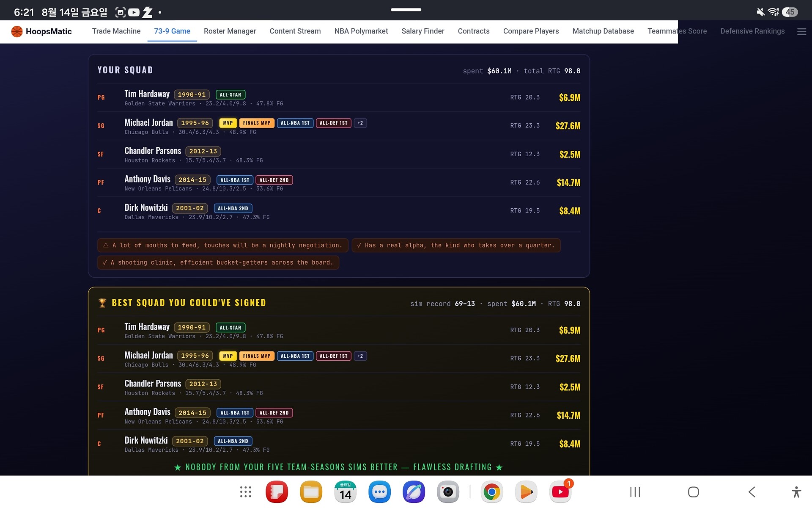Image resolution: width=812 pixels, height=508 pixels.
Task: Click the HoopsMatic brand name link
Action: click(49, 31)
